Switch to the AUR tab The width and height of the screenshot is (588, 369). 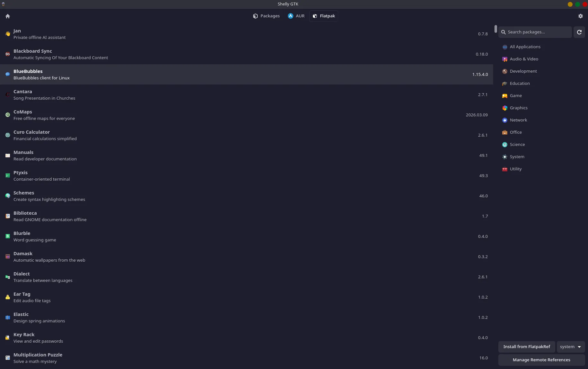tap(296, 16)
